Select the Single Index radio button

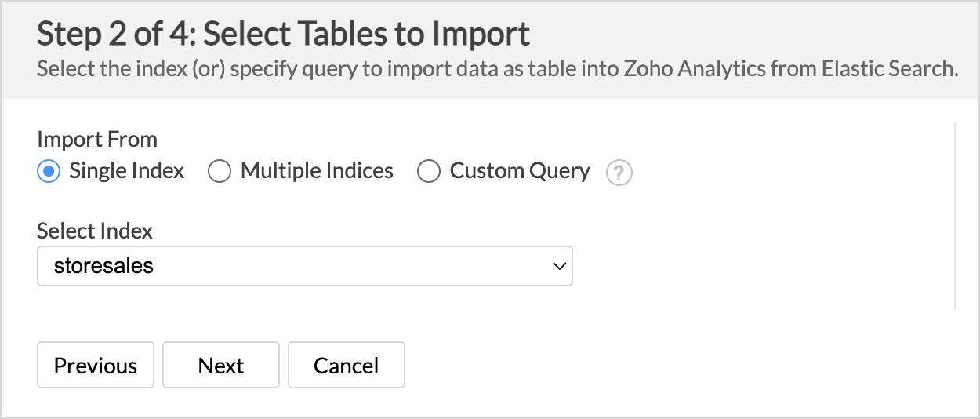coord(49,171)
